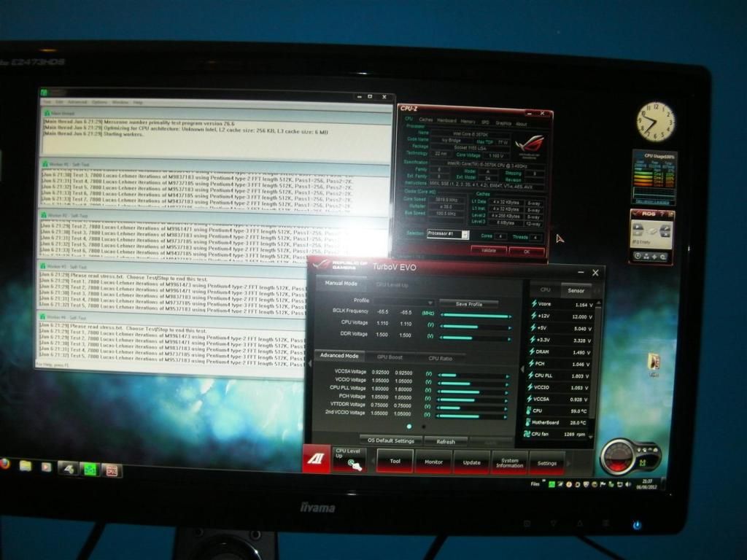Click the desktop analog clock gadget
This screenshot has width=747, height=560.
656,121
